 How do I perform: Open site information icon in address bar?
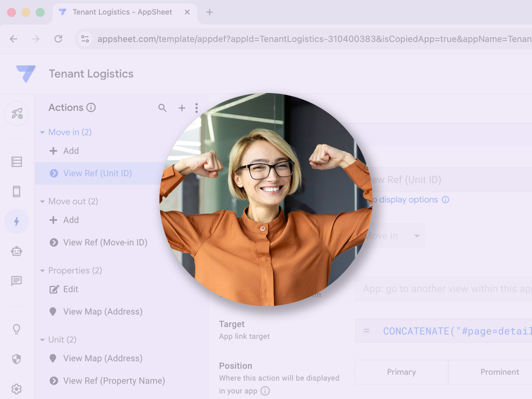pos(85,39)
